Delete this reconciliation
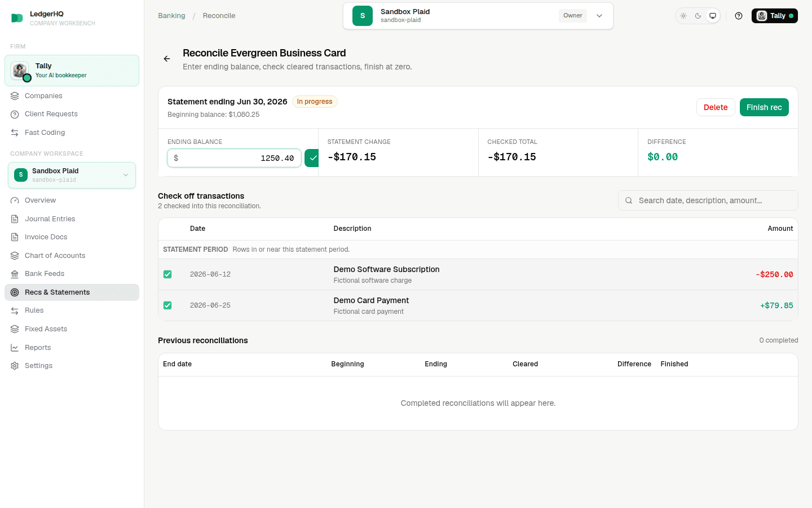812x508 pixels. (716, 107)
